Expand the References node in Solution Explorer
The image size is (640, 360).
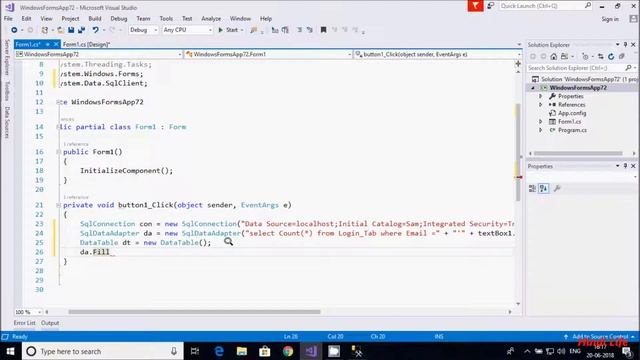pyautogui.click(x=540, y=105)
